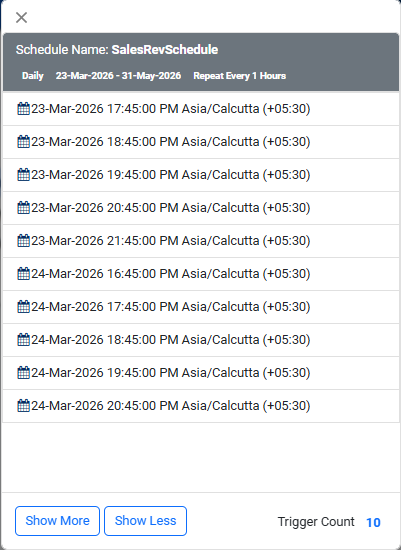This screenshot has height=550, width=401.
Task: Click calendar icon for 23-Mar-2026 21:45:00 trigger
Action: coord(24,240)
